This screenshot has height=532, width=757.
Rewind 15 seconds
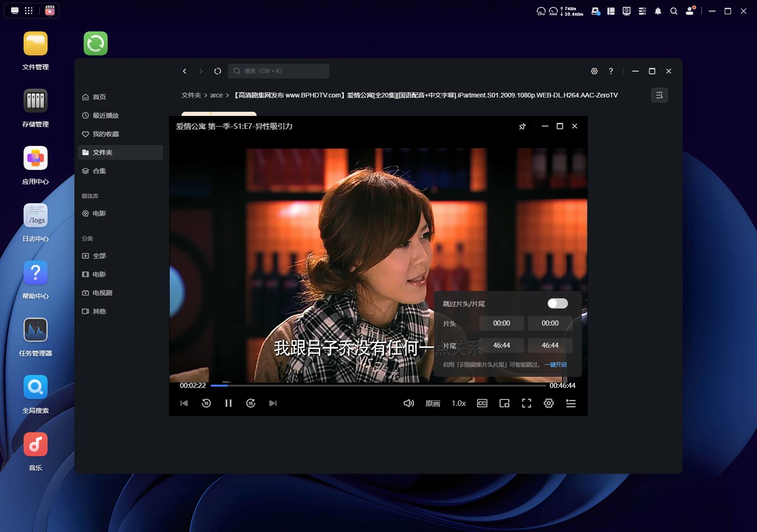pos(206,403)
